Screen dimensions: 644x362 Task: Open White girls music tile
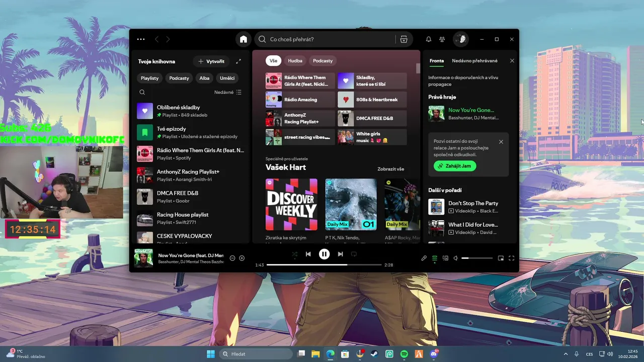[372, 137]
